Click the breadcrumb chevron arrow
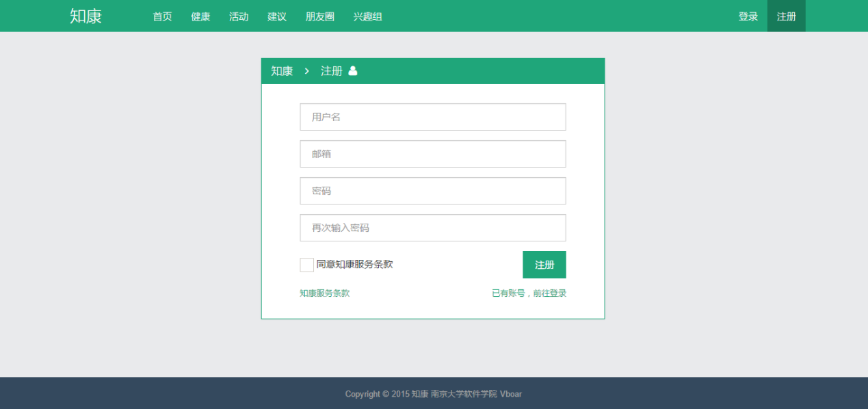The image size is (868, 409). pyautogui.click(x=307, y=71)
